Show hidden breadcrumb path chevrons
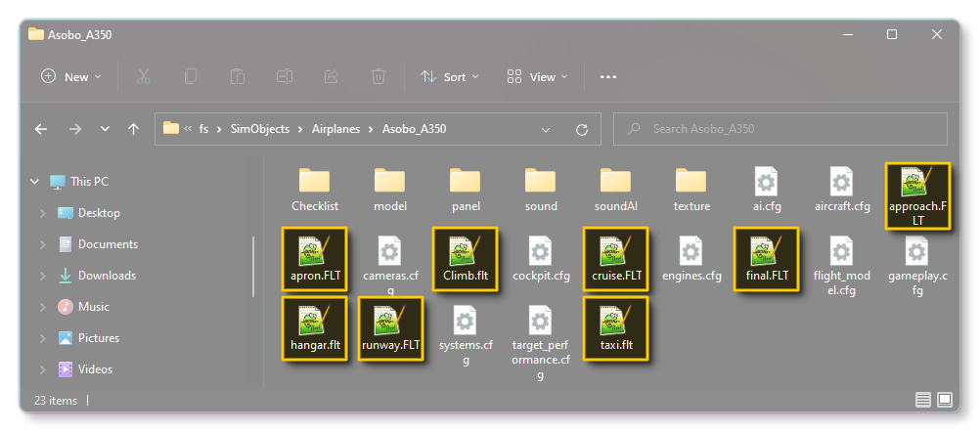Image resolution: width=980 pixels, height=432 pixels. point(188,129)
